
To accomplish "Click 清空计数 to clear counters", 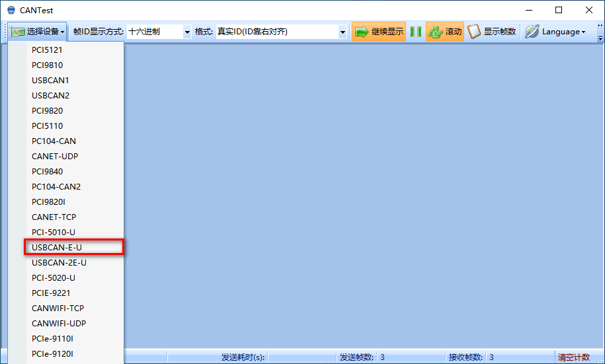I will [573, 357].
